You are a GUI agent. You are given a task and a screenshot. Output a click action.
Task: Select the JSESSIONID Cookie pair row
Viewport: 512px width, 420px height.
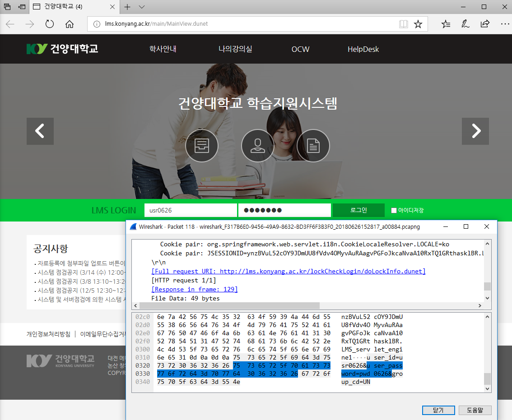pyautogui.click(x=321, y=253)
